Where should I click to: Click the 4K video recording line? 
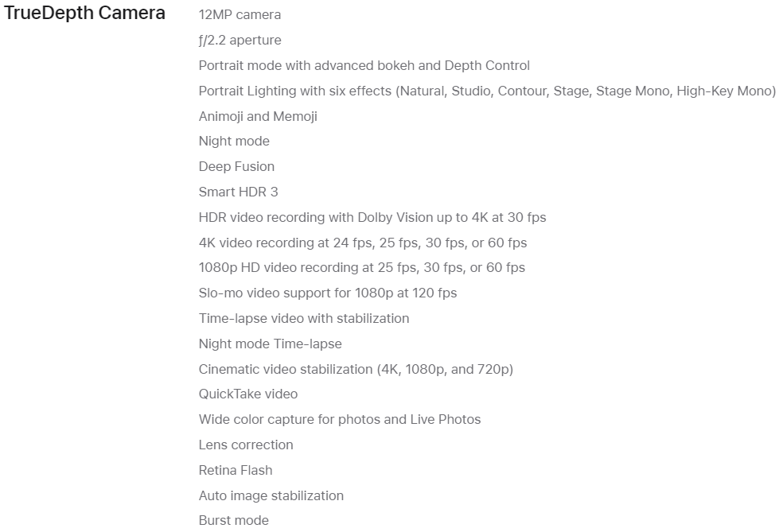pos(363,243)
